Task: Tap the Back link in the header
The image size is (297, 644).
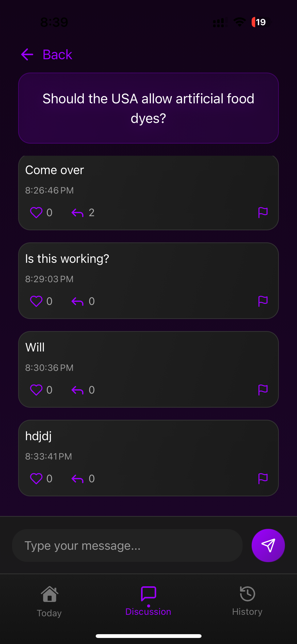Action: coord(57,54)
